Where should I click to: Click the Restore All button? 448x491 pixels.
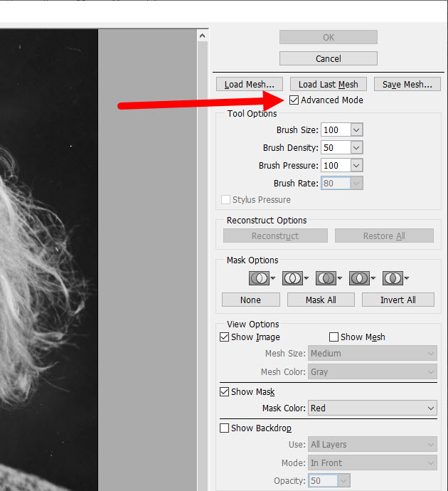pyautogui.click(x=384, y=236)
